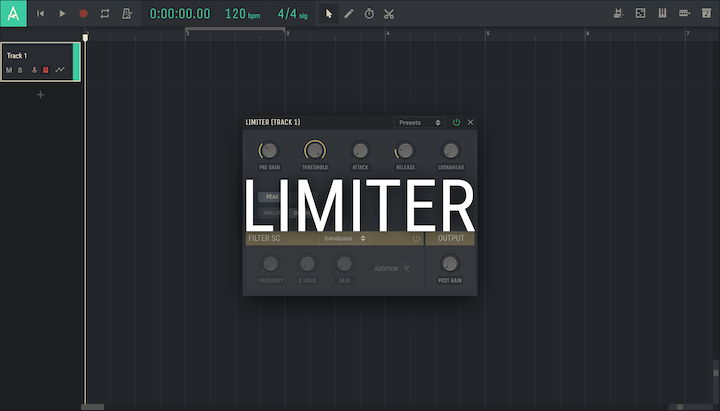720x411 pixels.
Task: Close the Limiter window
Action: [470, 122]
